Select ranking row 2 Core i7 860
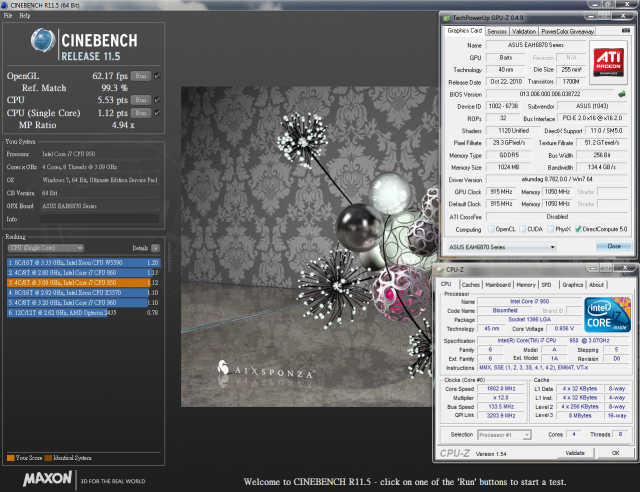 point(83,272)
